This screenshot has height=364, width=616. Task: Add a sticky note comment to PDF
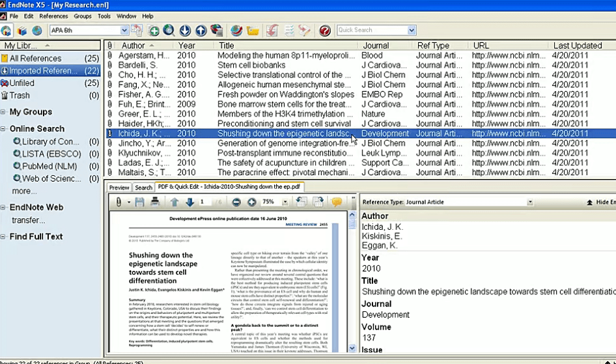pos(337,202)
